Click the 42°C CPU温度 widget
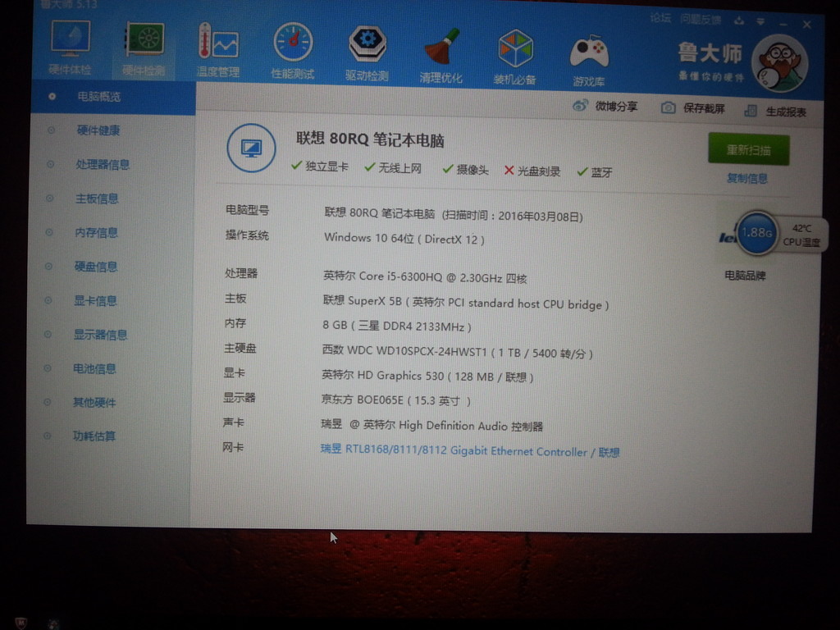The image size is (840, 630). [x=801, y=235]
